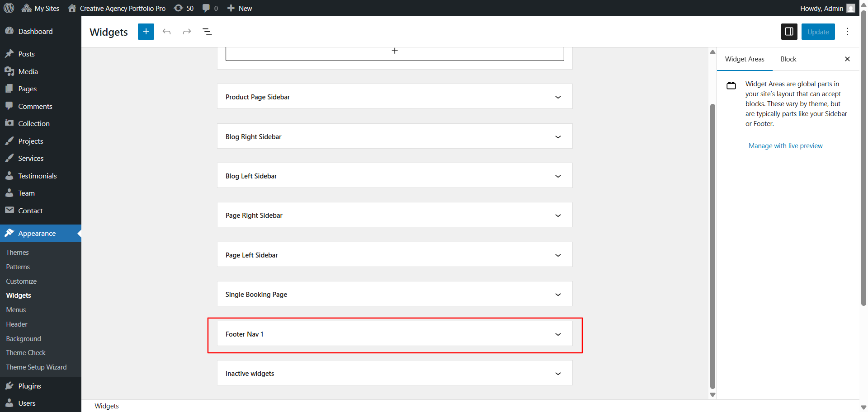
Task: Open Manage with live preview link
Action: [x=785, y=146]
